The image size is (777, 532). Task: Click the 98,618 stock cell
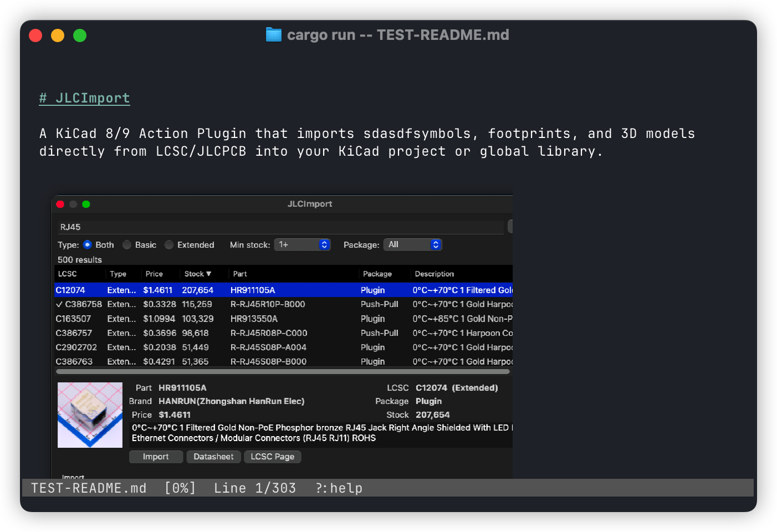point(195,333)
